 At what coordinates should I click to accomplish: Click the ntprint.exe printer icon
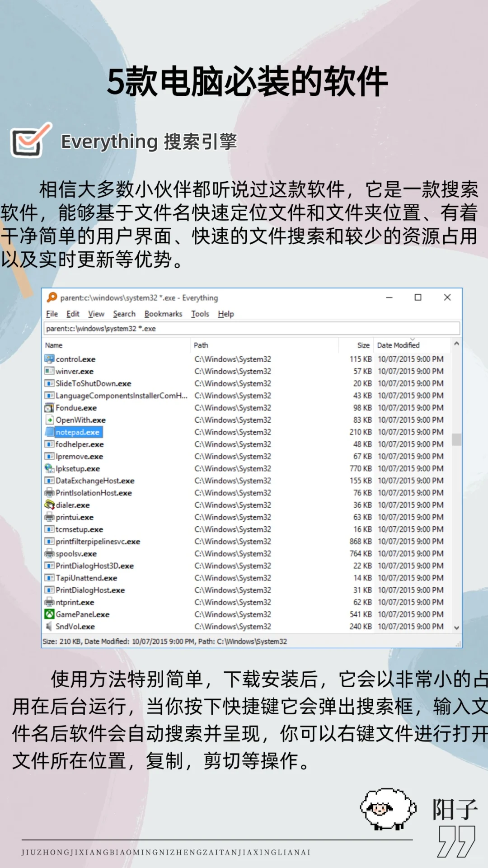(x=49, y=602)
